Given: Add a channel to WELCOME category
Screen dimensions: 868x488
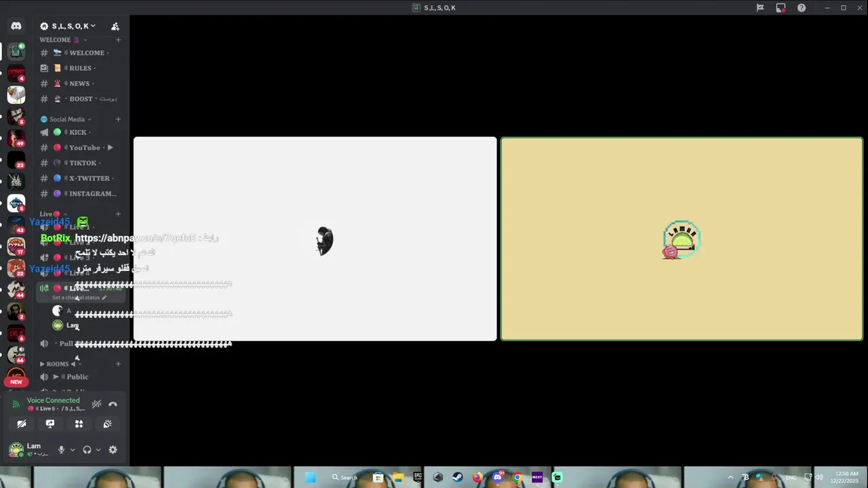Looking at the screenshot, I should pyautogui.click(x=118, y=40).
